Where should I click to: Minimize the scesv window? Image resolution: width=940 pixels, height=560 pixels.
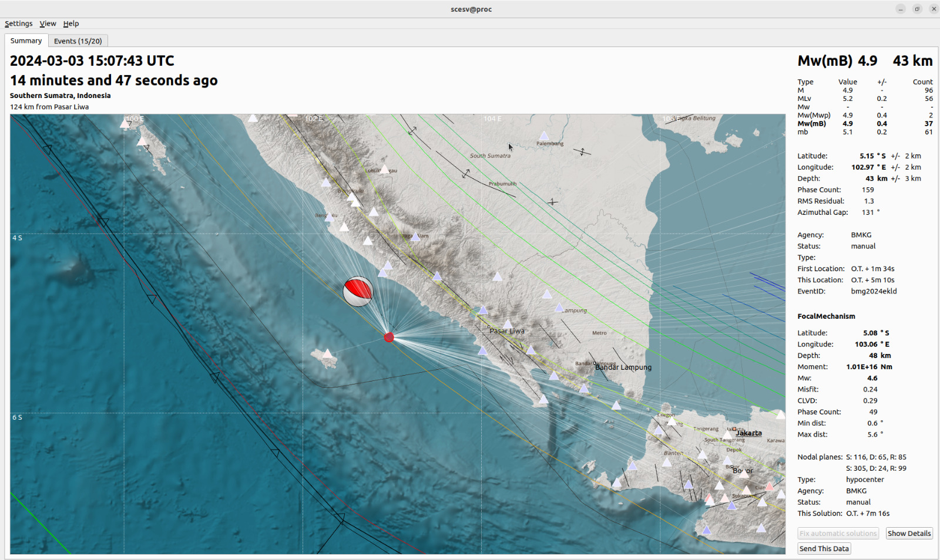901,9
